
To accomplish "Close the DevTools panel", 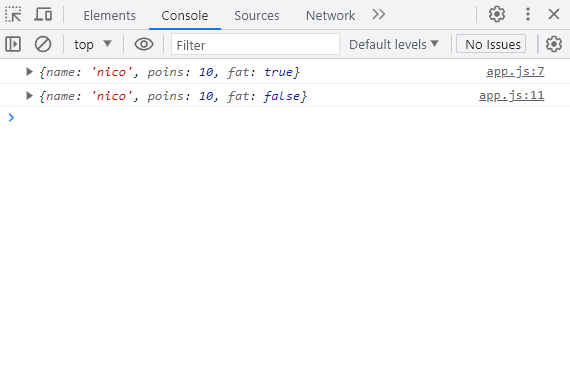I will pos(554,15).
